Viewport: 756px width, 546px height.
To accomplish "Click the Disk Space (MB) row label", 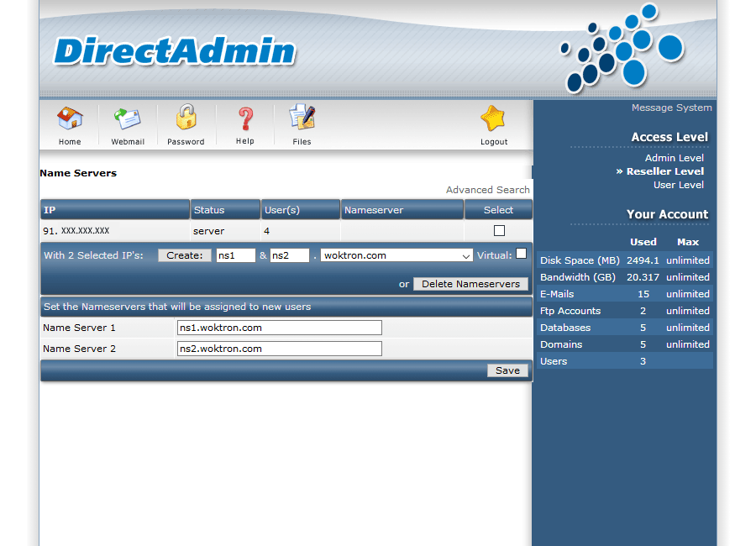I will pos(580,260).
